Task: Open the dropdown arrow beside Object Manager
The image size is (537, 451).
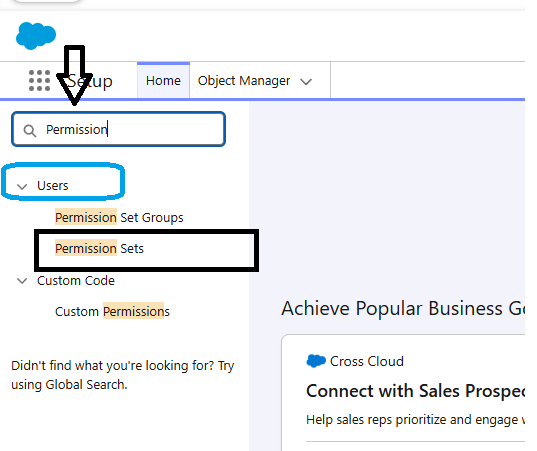Action: coord(306,82)
